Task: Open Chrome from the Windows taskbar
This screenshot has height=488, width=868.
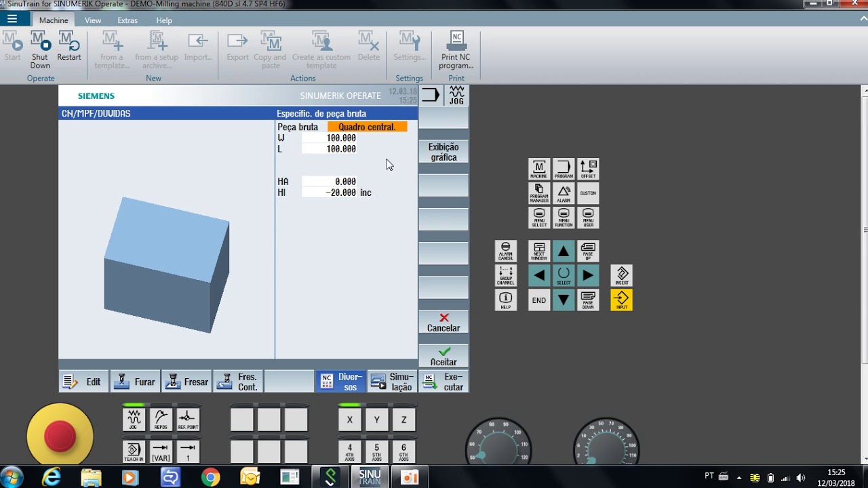Action: (x=210, y=477)
